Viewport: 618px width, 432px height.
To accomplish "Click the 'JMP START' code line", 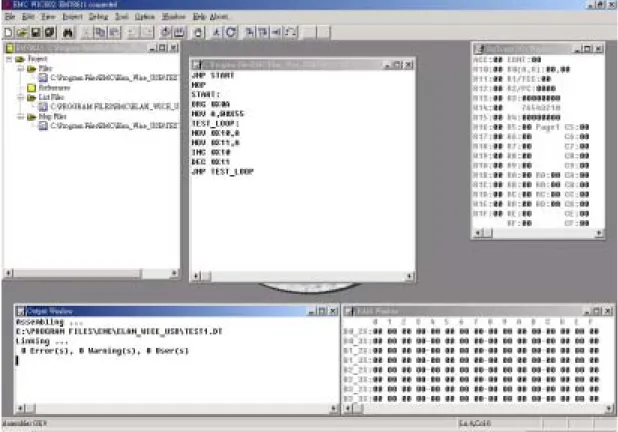I will pyautogui.click(x=213, y=75).
